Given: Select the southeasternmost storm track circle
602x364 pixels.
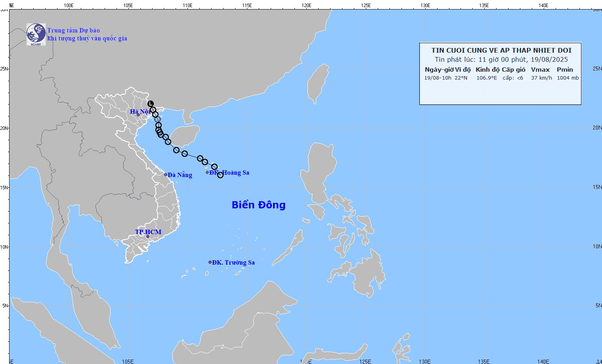Looking at the screenshot, I should [220, 175].
